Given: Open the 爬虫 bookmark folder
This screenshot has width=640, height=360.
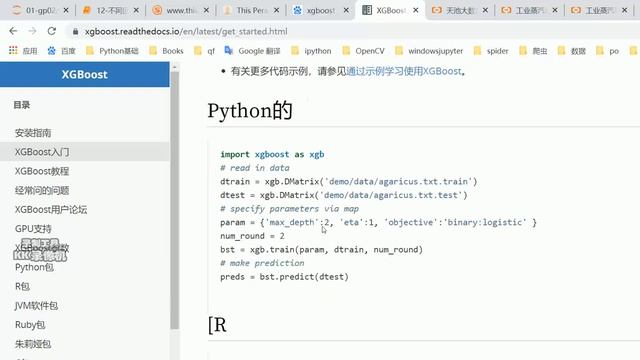Looking at the screenshot, I should [x=533, y=51].
